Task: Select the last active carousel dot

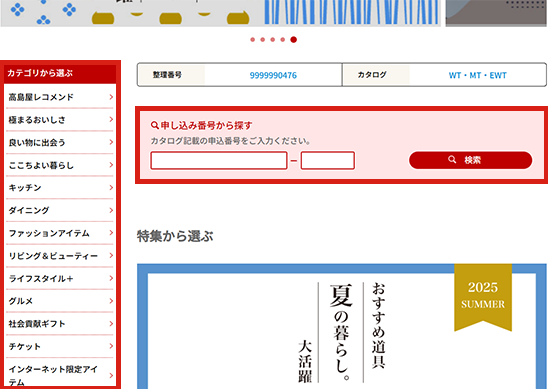Action: click(294, 39)
